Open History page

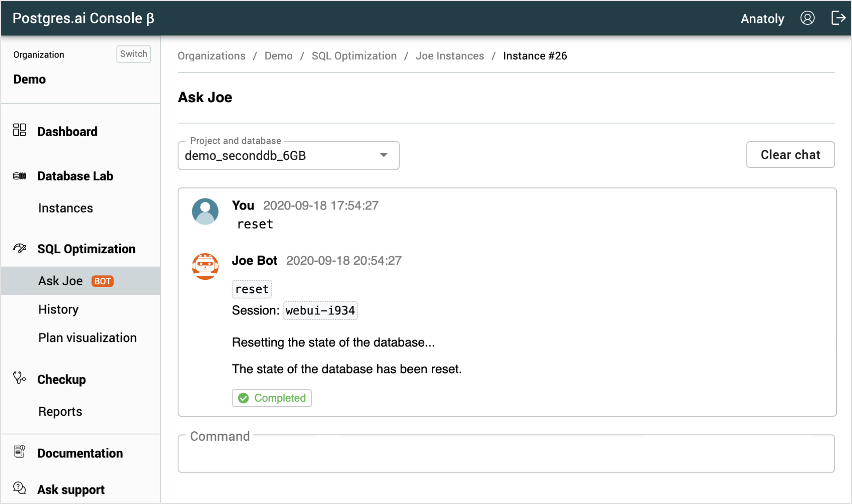coord(58,309)
